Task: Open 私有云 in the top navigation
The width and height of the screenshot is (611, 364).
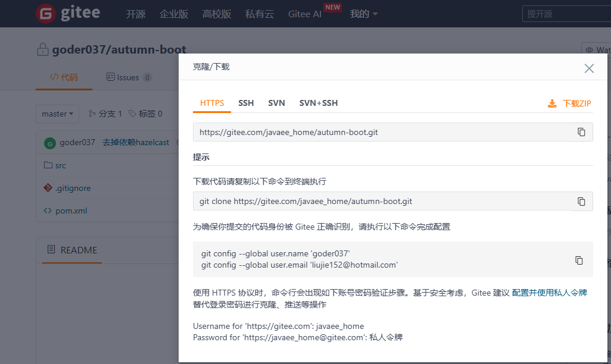Action: [260, 14]
